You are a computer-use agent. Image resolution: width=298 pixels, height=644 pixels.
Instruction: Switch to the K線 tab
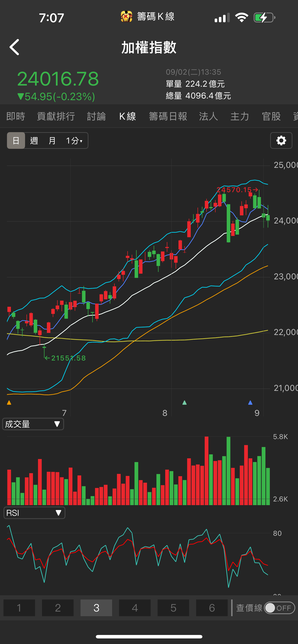pos(128,116)
